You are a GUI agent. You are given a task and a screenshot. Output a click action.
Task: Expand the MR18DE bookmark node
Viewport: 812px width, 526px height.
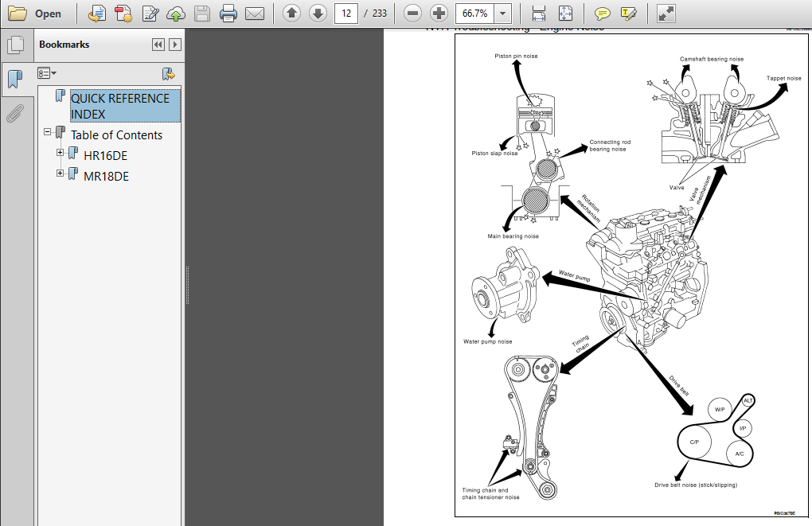(x=60, y=173)
